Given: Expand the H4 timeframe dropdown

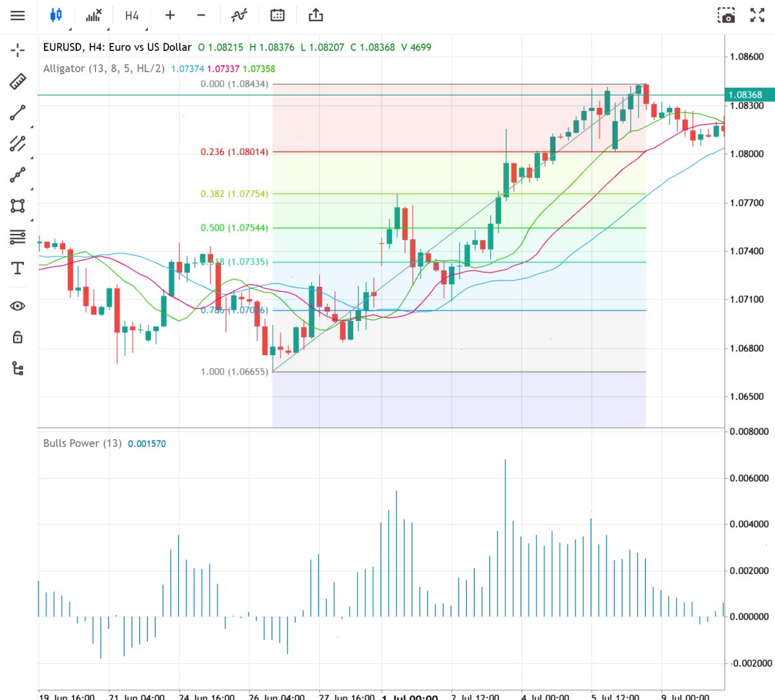Looking at the screenshot, I should tap(132, 15).
